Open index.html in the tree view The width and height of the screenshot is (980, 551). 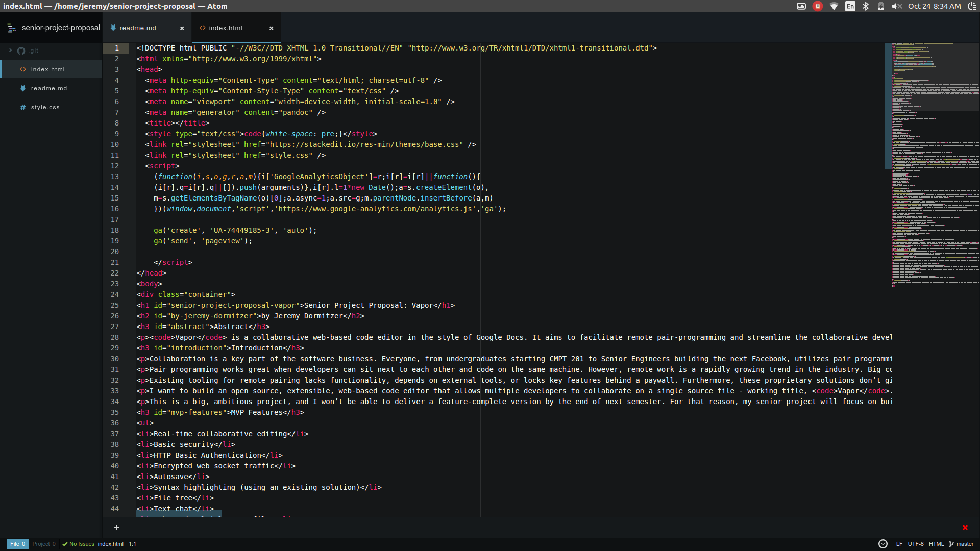47,69
